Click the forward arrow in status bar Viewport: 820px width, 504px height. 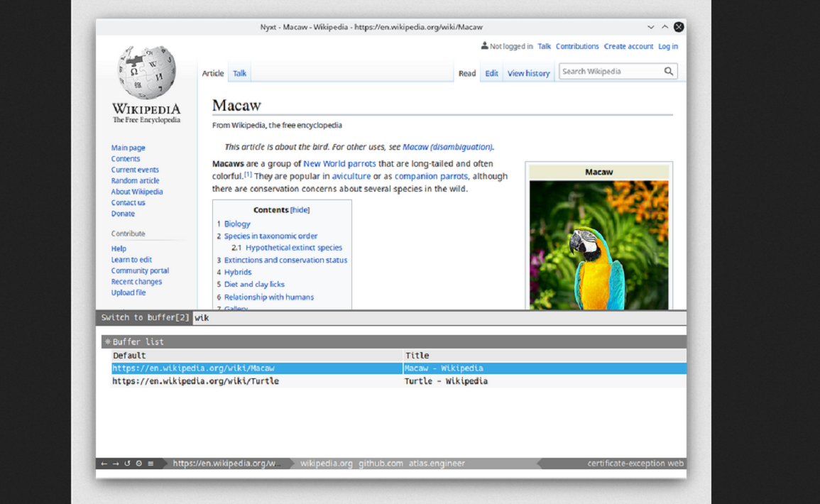[x=116, y=464]
